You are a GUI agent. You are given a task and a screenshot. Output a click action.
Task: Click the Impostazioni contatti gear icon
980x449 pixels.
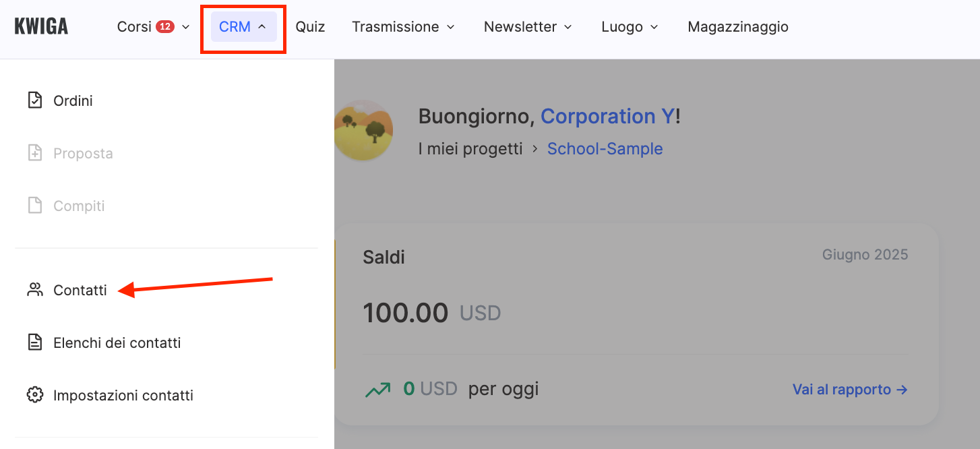[34, 395]
